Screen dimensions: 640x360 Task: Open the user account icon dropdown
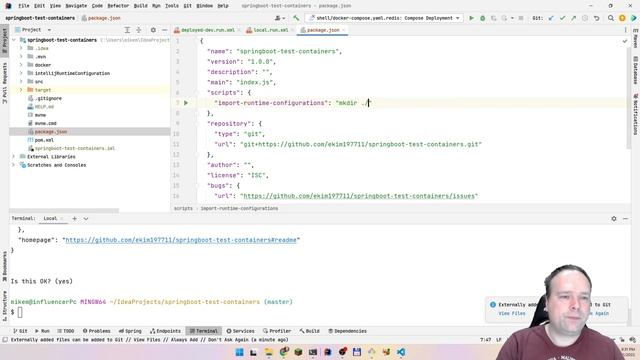click(x=280, y=18)
